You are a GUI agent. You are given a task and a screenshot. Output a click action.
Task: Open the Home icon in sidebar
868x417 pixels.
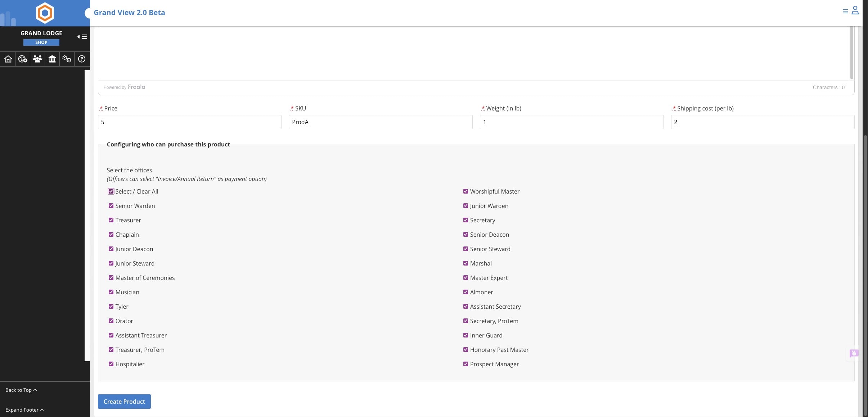click(x=8, y=59)
